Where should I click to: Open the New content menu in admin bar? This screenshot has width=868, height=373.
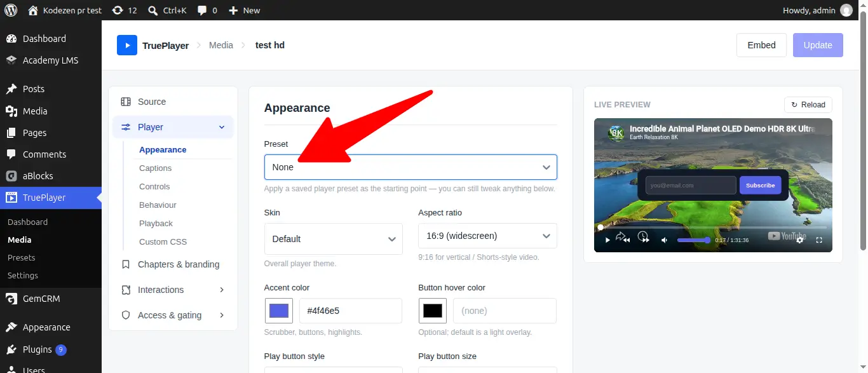coord(244,10)
